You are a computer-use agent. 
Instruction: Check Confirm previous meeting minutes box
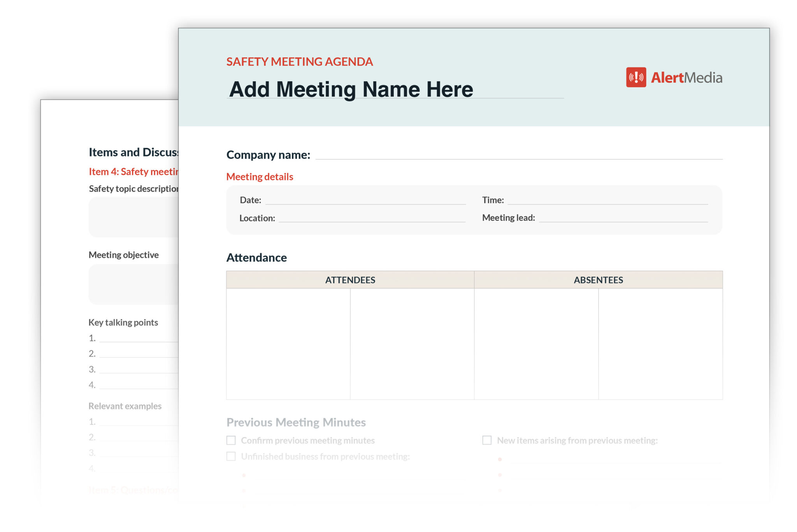(x=231, y=440)
